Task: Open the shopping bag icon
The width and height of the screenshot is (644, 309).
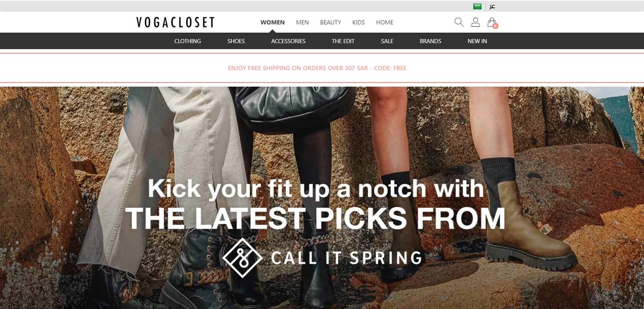Action: (492, 23)
